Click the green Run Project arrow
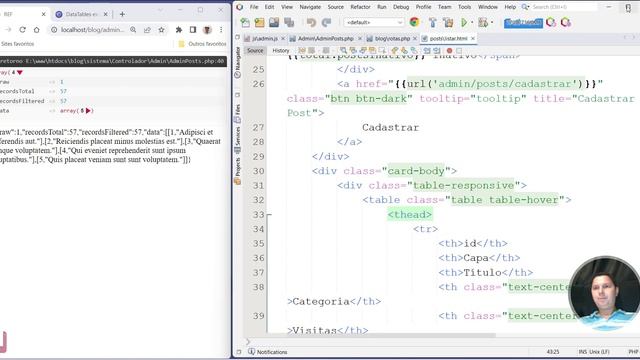This screenshot has width=640, height=360. coord(464,22)
